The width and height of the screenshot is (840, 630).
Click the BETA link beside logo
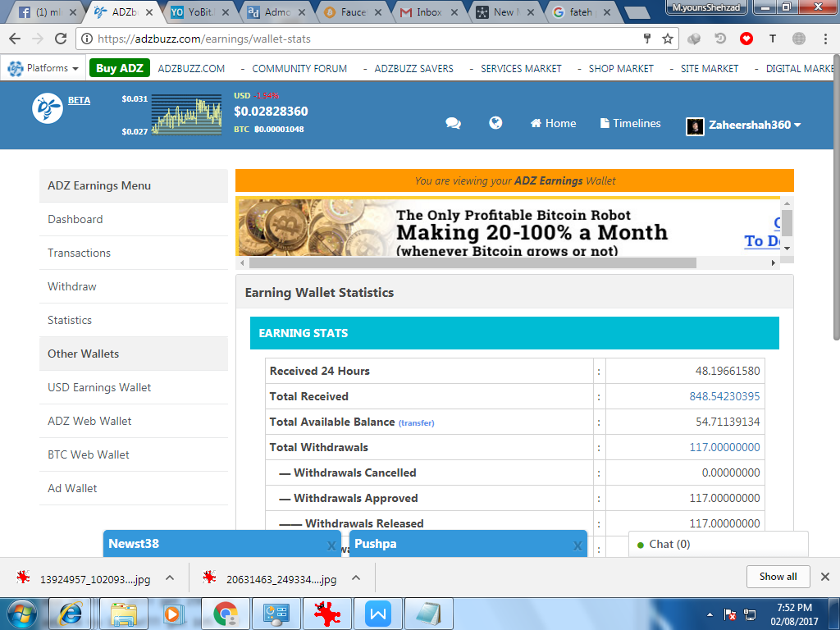coord(79,100)
